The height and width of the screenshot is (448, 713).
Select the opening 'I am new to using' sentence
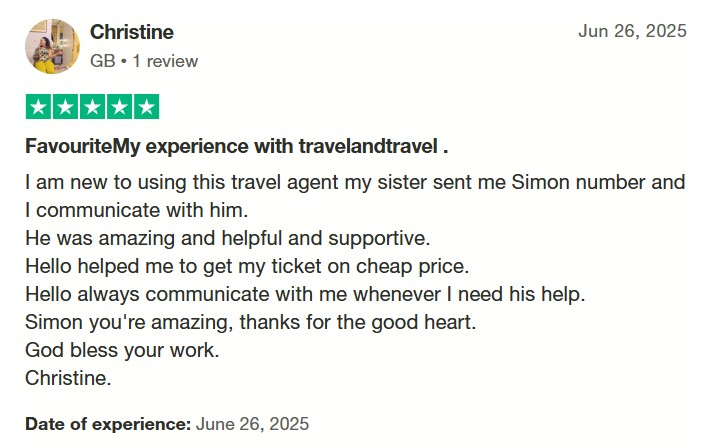pos(355,196)
